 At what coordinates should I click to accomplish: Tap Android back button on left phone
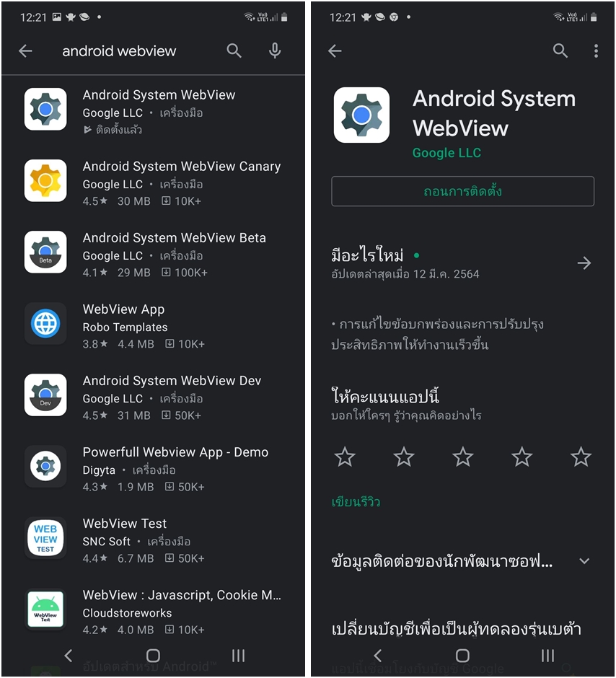[69, 656]
